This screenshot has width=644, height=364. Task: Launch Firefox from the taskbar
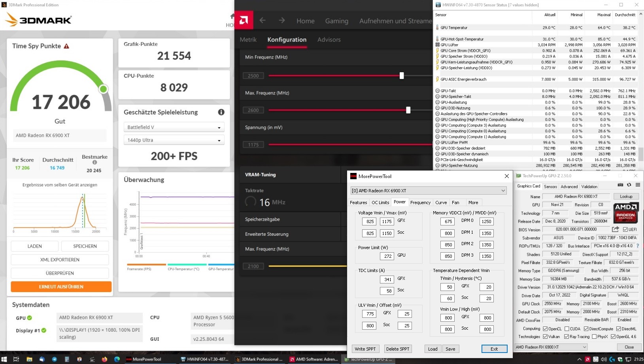click(x=104, y=359)
